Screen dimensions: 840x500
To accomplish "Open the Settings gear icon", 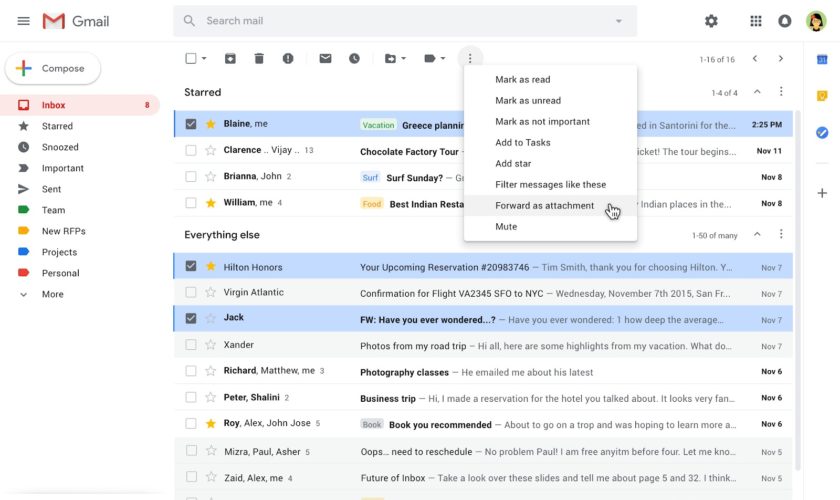I will pos(711,21).
